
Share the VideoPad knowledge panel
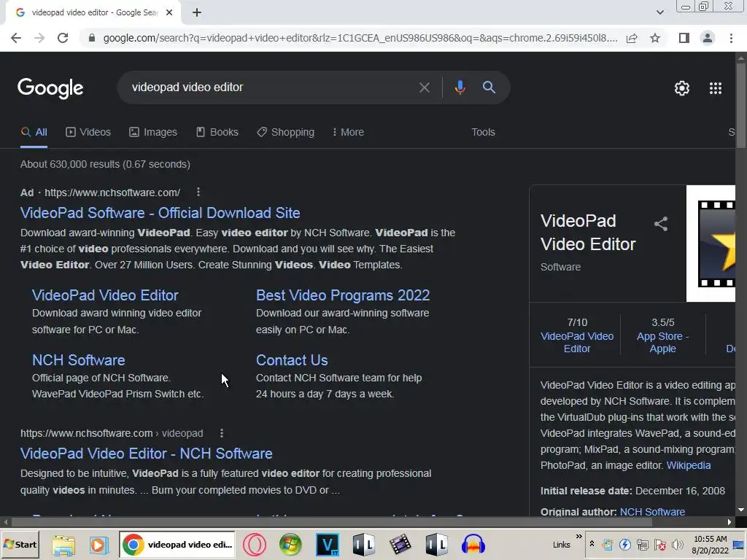click(x=661, y=224)
